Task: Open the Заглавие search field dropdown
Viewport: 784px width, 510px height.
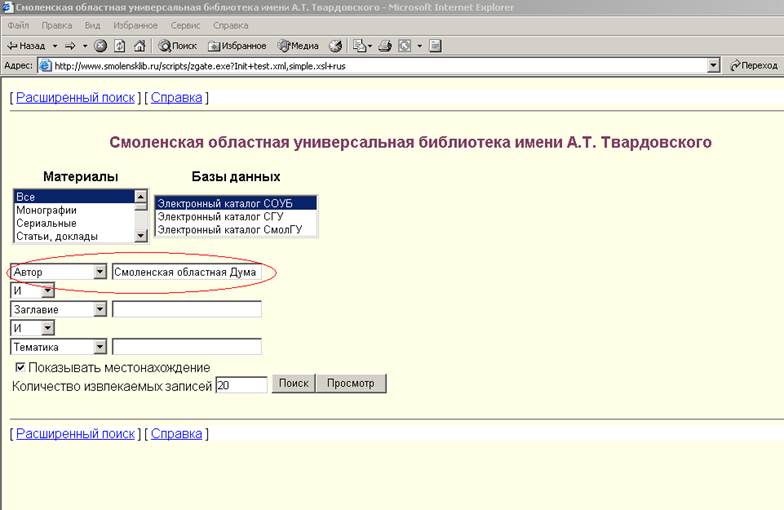Action: [x=100, y=310]
